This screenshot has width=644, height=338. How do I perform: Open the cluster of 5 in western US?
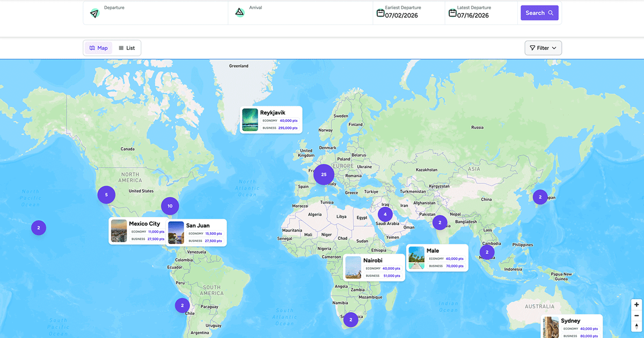[x=106, y=195]
